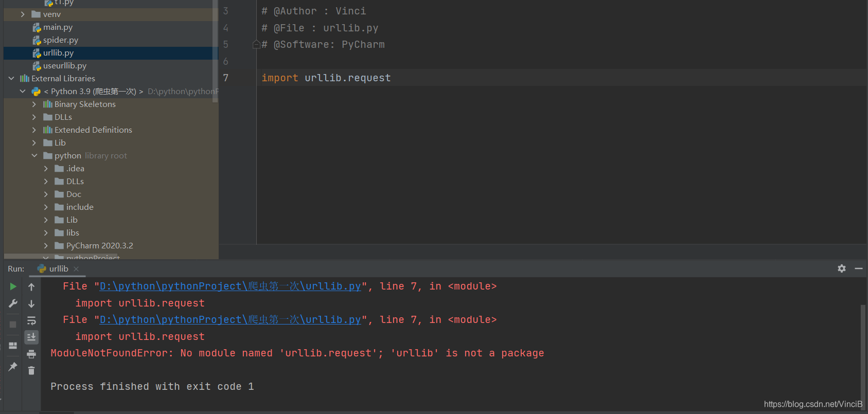Click the @Author comment line
The width and height of the screenshot is (868, 414).
[314, 11]
